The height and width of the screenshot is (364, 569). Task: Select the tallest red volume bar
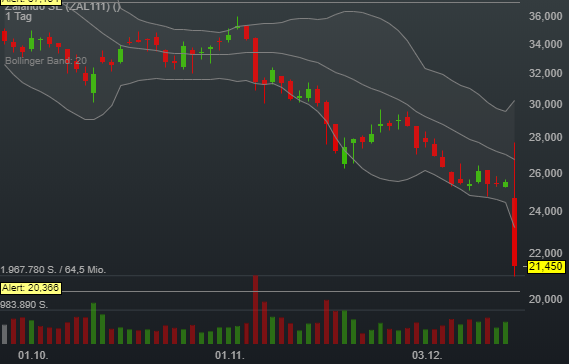pos(255,310)
